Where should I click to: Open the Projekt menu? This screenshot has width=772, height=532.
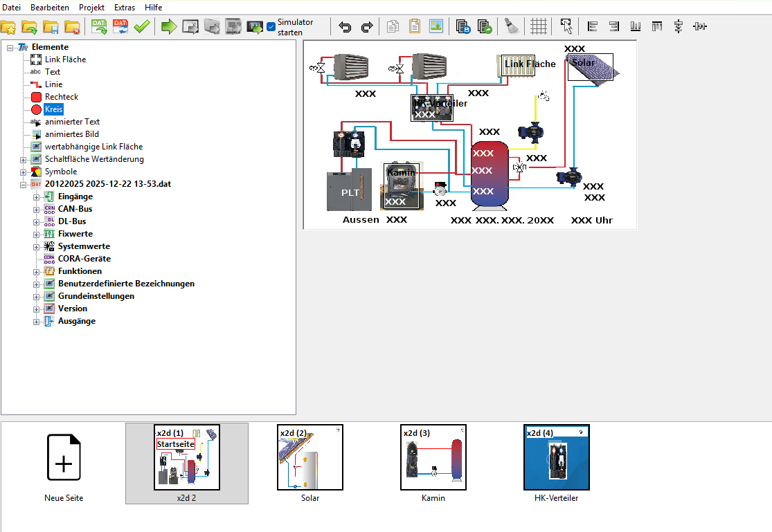[x=91, y=7]
